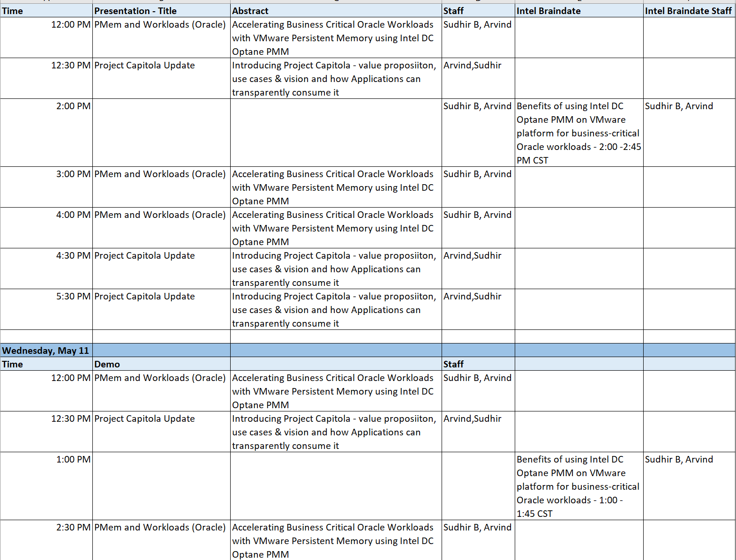This screenshot has height=560, width=736.
Task: Select 'Sudhir B, Arvind' Staff cell in 3:00 PM row
Action: coord(478,187)
